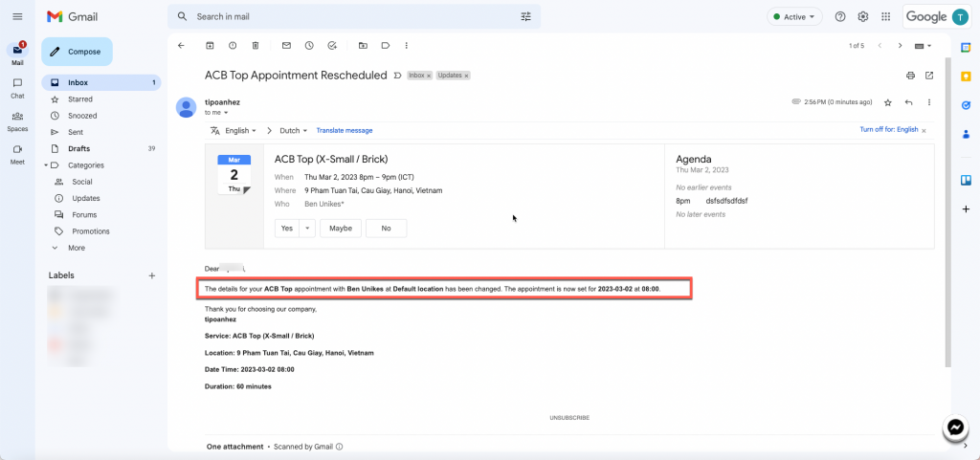The image size is (980, 460).
Task: Open message More menu beside reply
Action: pos(929,102)
